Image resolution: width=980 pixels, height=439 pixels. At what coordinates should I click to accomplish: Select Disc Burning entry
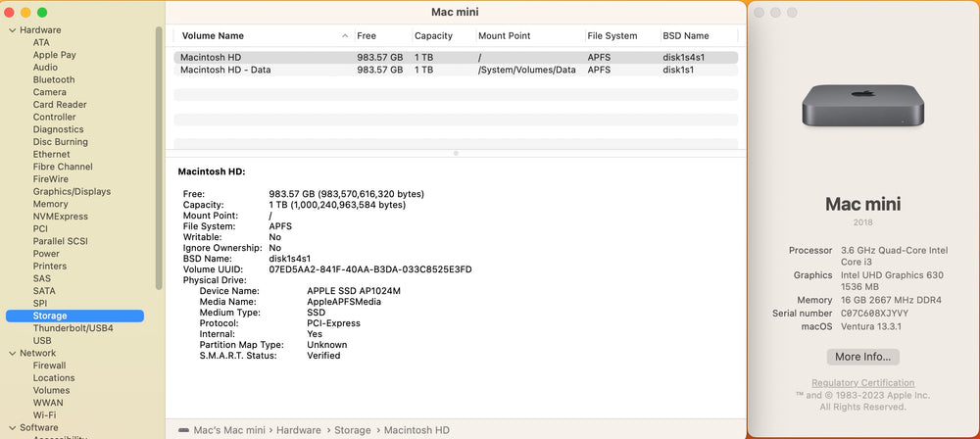(x=61, y=142)
